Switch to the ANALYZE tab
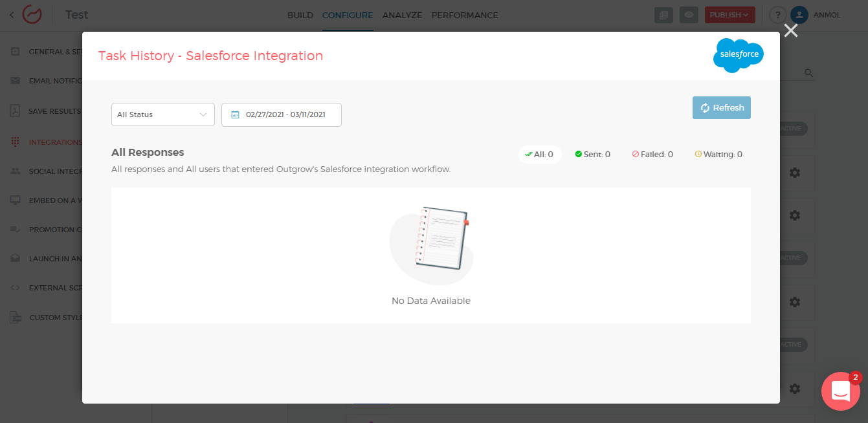The width and height of the screenshot is (868, 423). (402, 15)
